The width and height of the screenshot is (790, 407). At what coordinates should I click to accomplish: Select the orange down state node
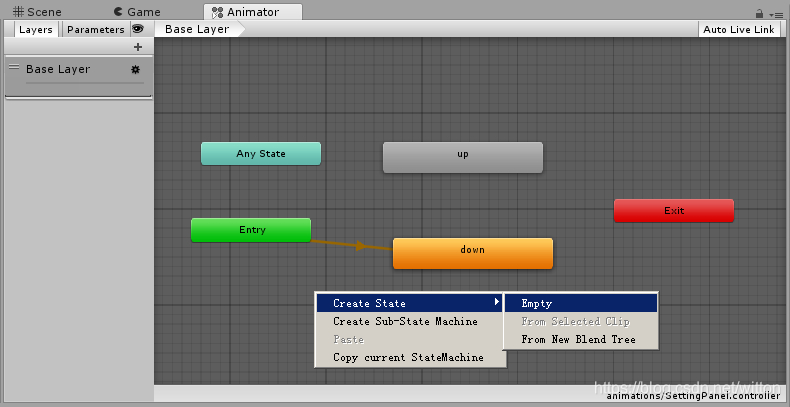473,253
